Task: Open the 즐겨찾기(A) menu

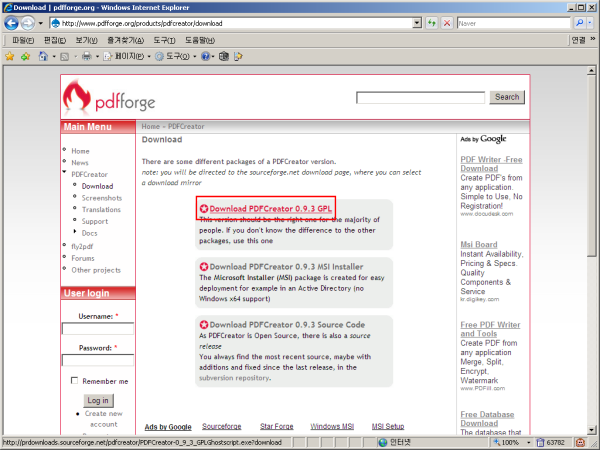Action: click(126, 40)
